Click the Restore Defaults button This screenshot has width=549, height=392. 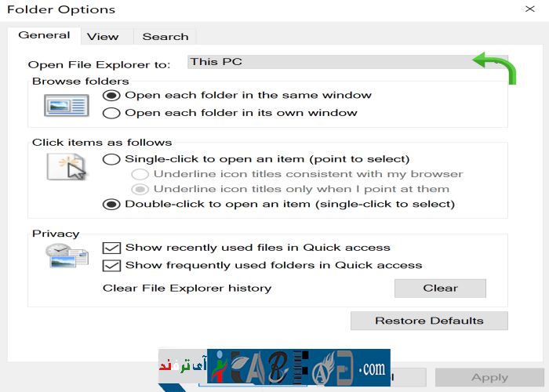pos(429,321)
